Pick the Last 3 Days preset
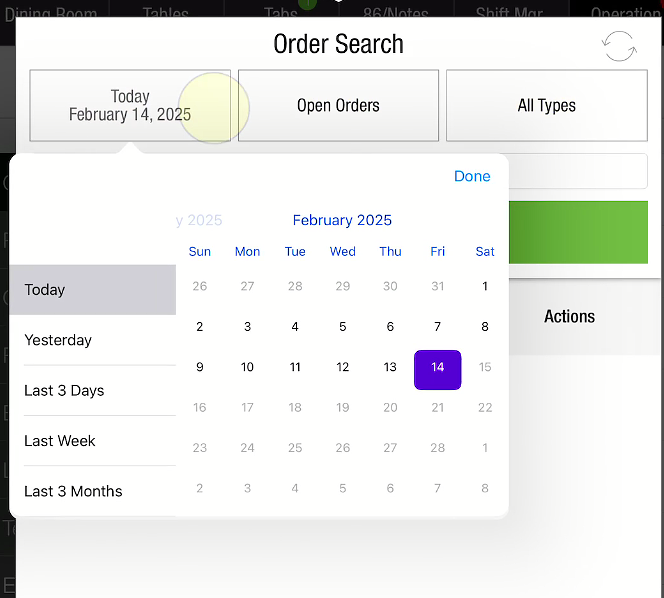The image size is (664, 598). [93, 391]
